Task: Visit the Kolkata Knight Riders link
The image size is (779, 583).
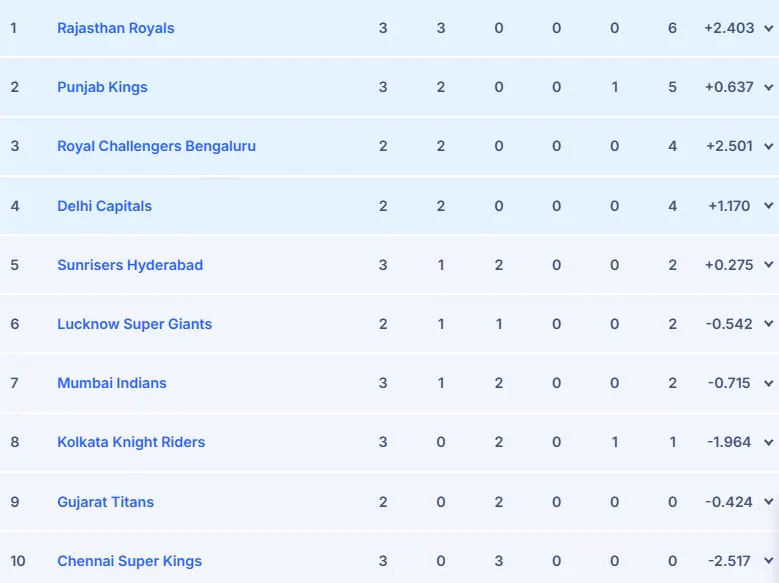Action: click(x=131, y=442)
